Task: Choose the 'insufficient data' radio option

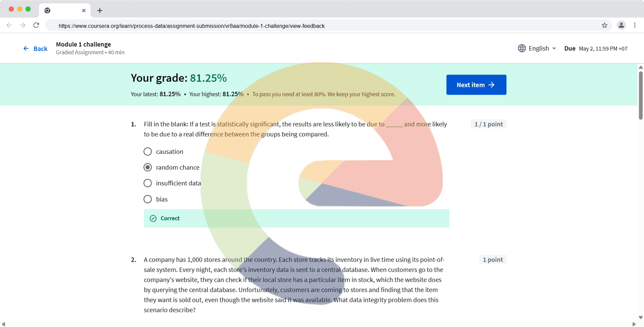Action: [x=148, y=183]
